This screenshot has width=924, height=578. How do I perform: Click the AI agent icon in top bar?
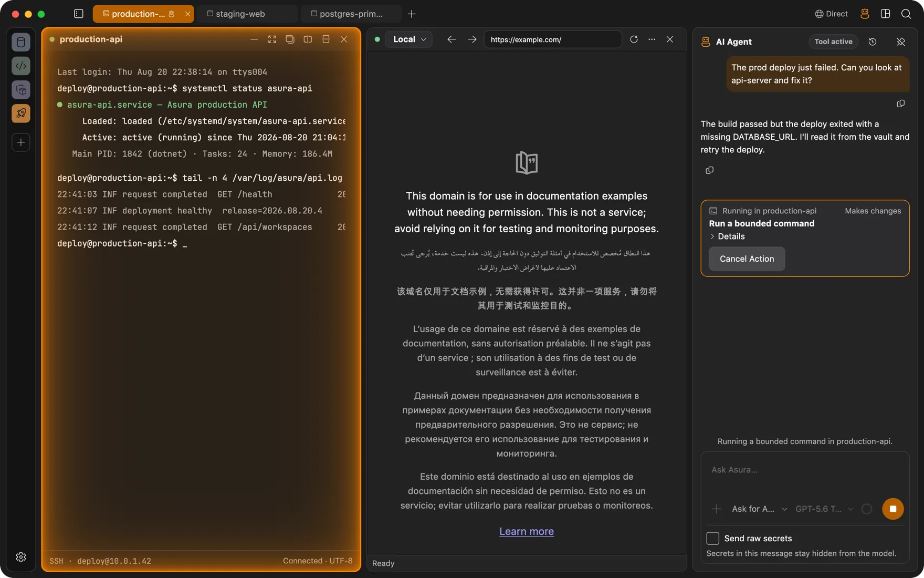[x=865, y=14]
